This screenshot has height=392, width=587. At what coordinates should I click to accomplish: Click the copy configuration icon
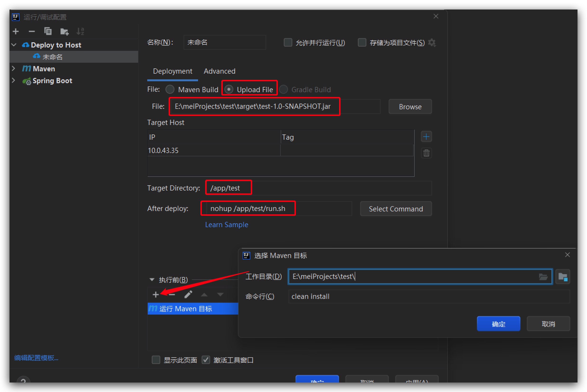pos(48,32)
